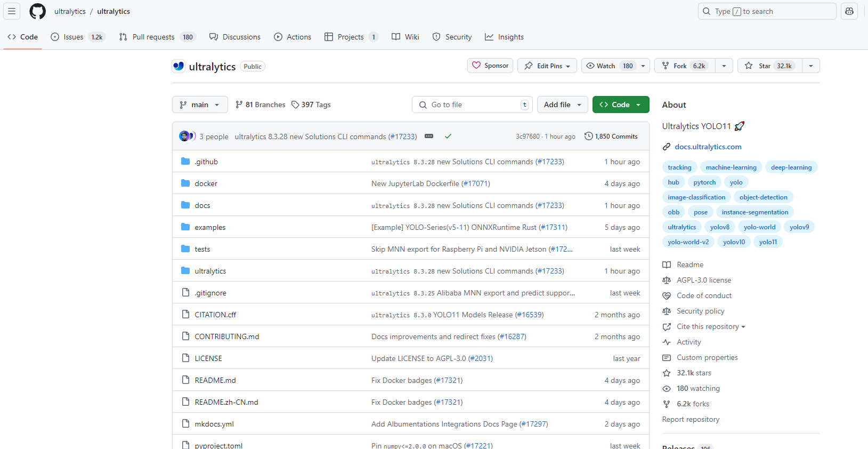The image size is (868, 449).
Task: Open the green Code dropdown button
Action: pos(621,105)
